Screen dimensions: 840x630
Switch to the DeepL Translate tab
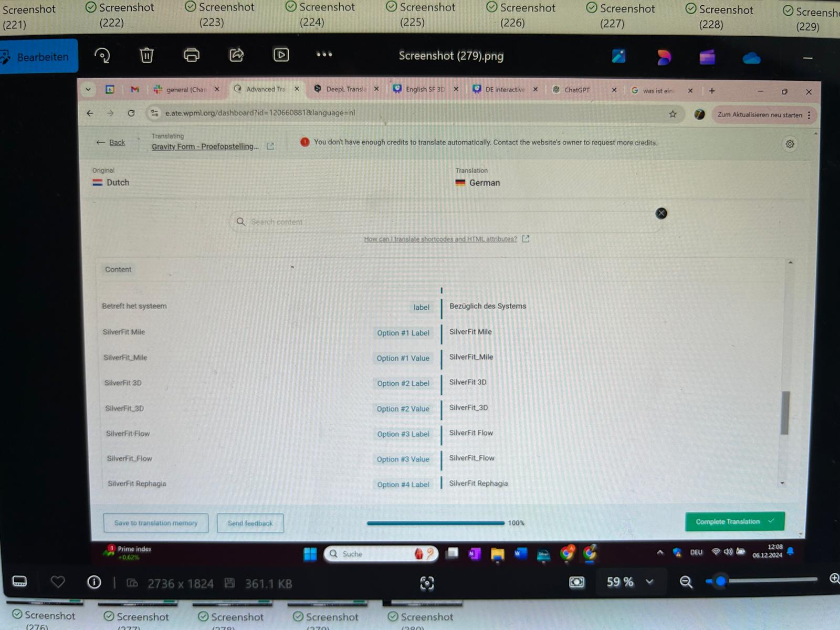pos(346,89)
